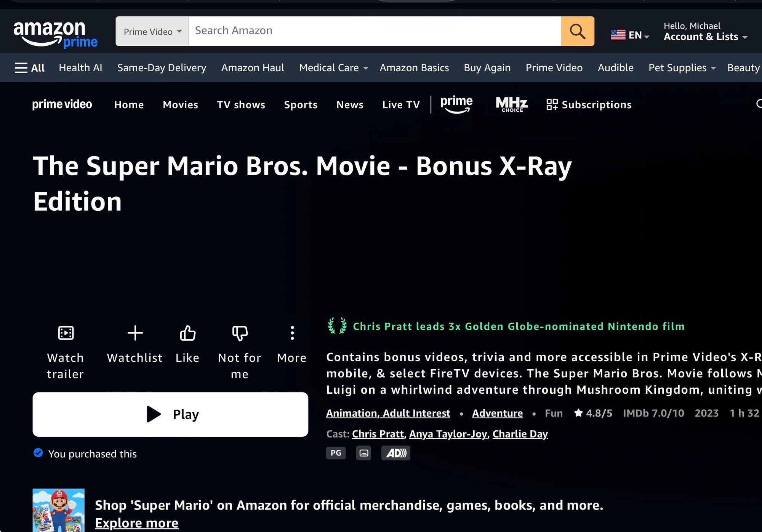Click the Amazon Prime logo
The height and width of the screenshot is (532, 762).
(x=56, y=34)
